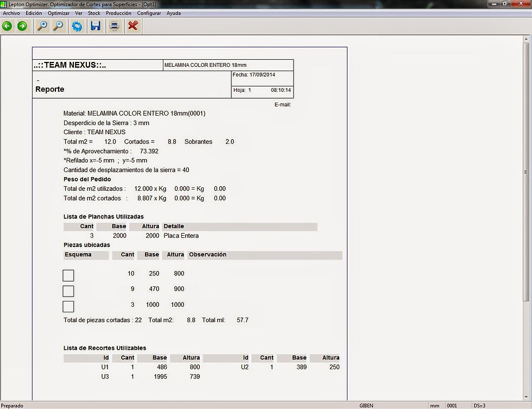Click the 'U1' offcut row id
Screen dimensions: 532x409
(x=105, y=367)
